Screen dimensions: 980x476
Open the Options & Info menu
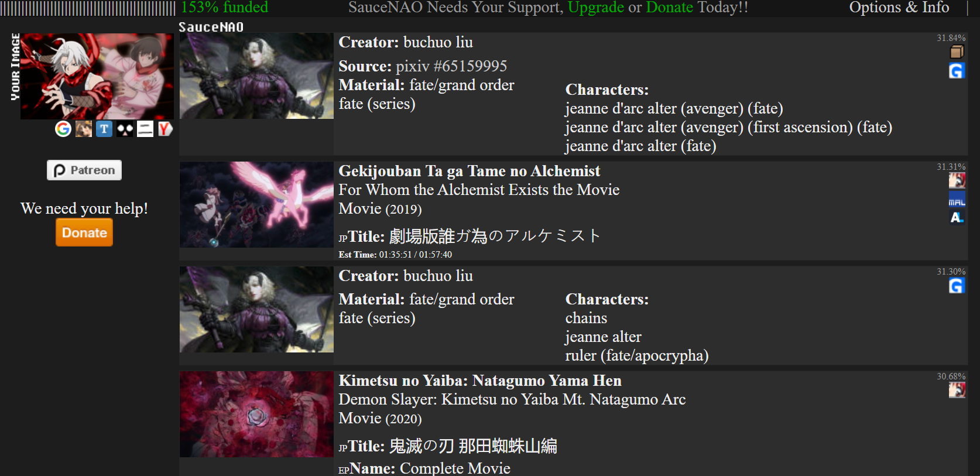[x=899, y=8]
